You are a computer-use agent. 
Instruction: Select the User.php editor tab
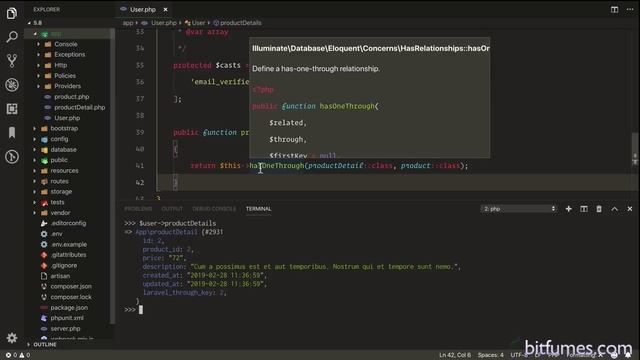click(142, 9)
